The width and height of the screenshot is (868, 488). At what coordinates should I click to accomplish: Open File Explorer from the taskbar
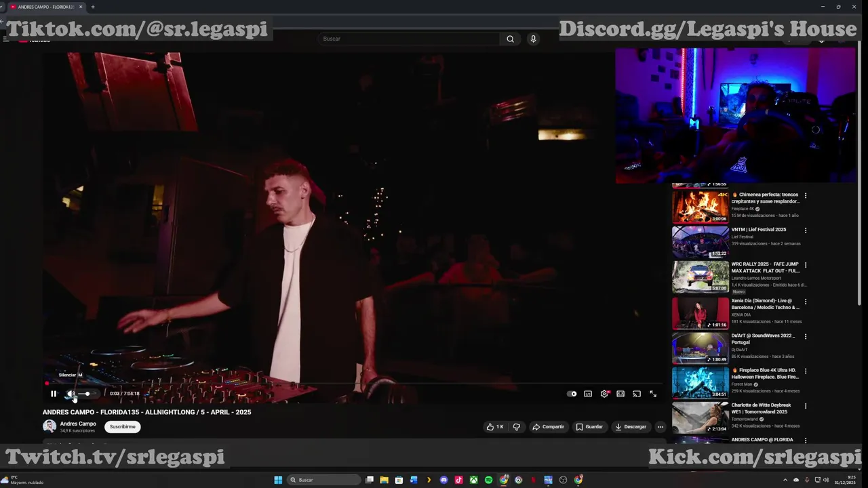(384, 480)
